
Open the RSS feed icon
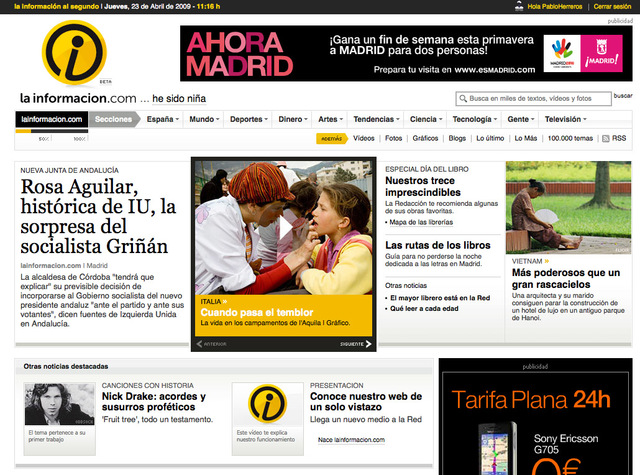pos(606,138)
